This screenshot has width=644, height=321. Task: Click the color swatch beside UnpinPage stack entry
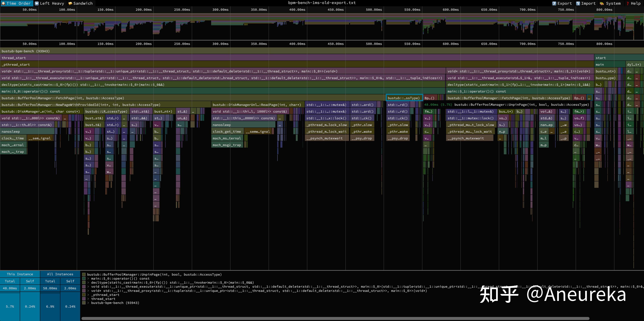point(84,275)
